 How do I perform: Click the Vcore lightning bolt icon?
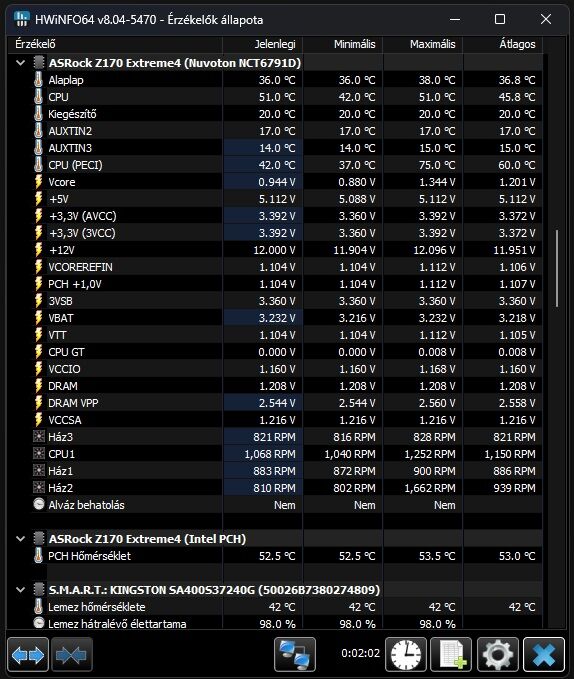(x=39, y=182)
